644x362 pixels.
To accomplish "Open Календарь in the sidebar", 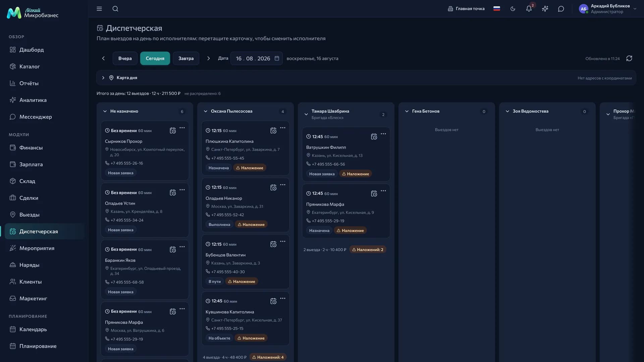I will click(x=44, y=329).
